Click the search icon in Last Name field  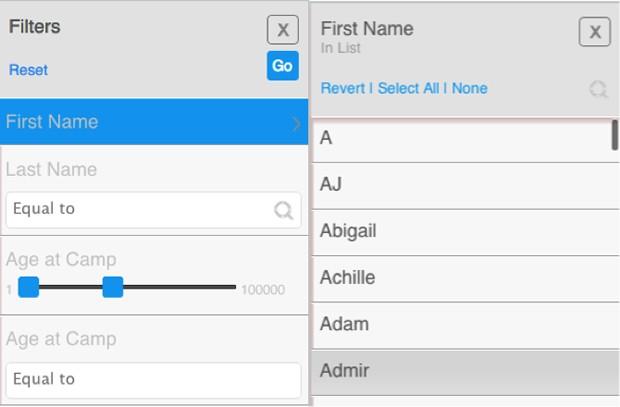pyautogui.click(x=284, y=210)
